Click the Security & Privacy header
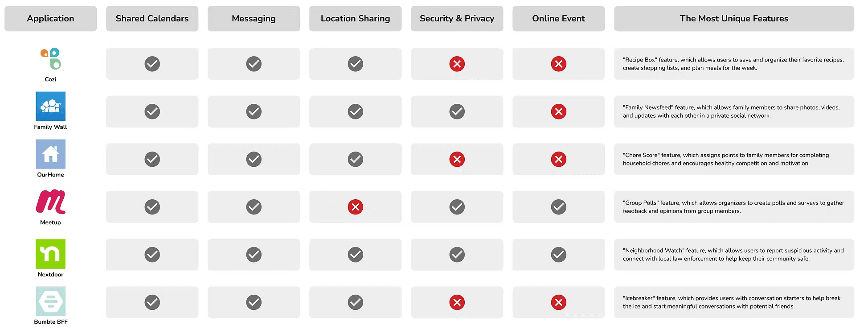This screenshot has width=868, height=329. 457,19
